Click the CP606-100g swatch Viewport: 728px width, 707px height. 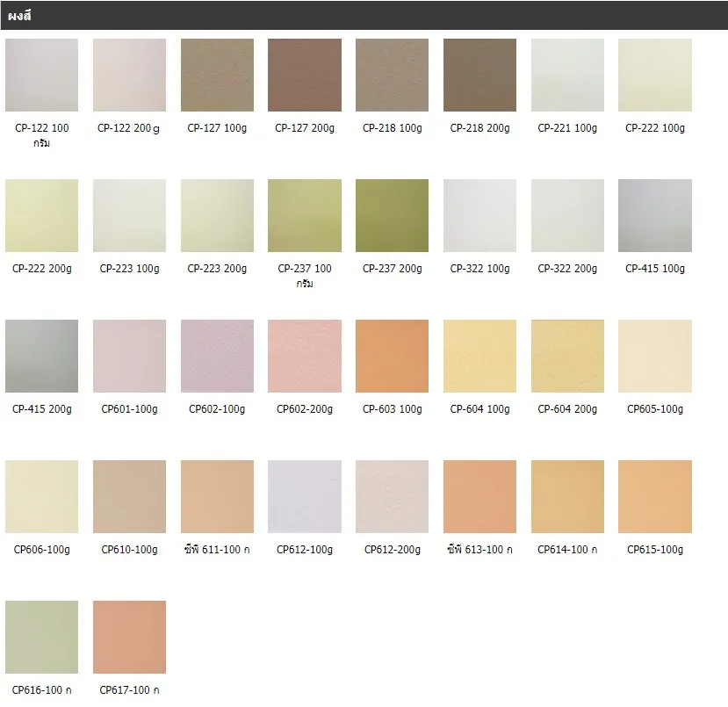(x=42, y=497)
